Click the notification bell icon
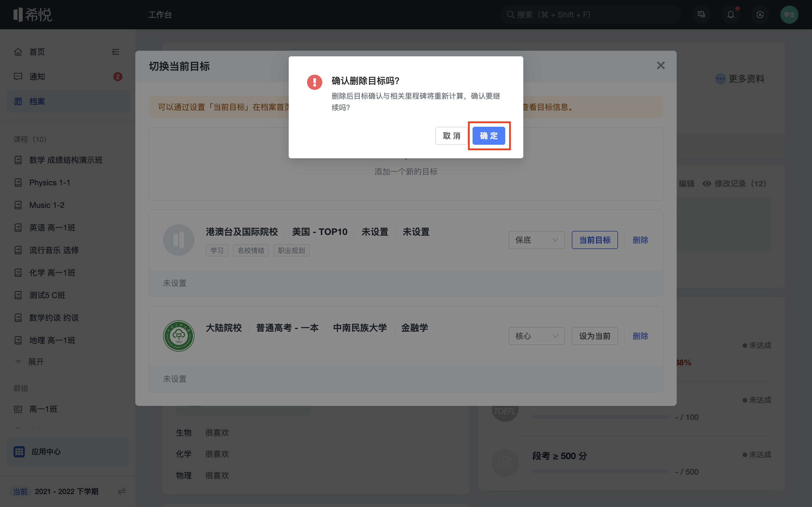812x507 pixels. click(x=731, y=15)
